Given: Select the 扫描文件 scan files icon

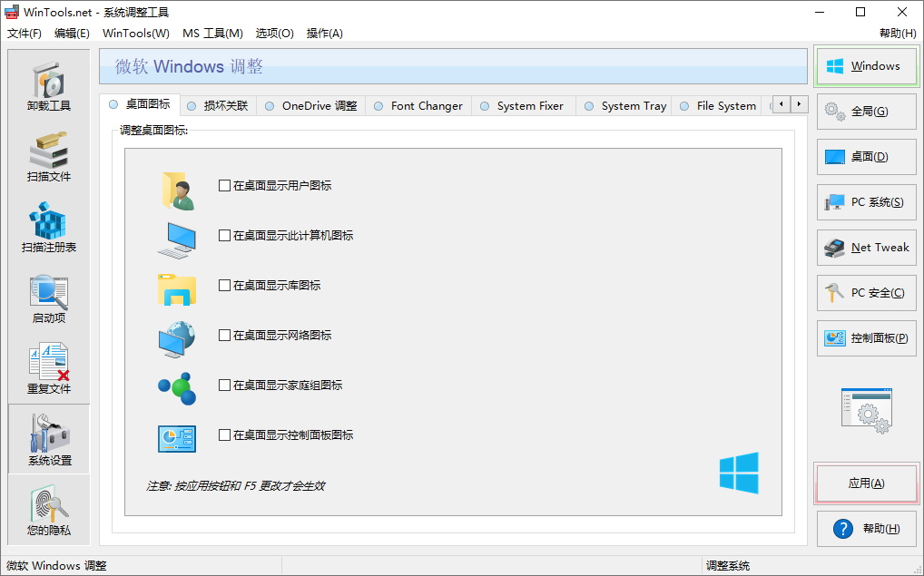Looking at the screenshot, I should (48, 156).
